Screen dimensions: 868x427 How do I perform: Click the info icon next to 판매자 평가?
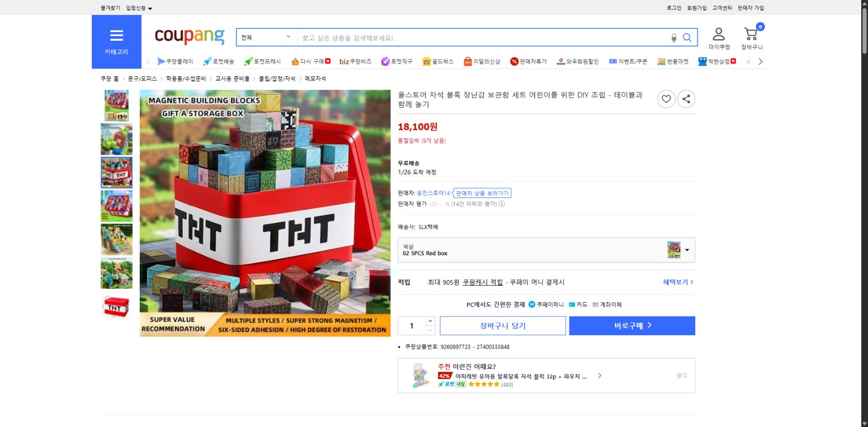click(502, 204)
